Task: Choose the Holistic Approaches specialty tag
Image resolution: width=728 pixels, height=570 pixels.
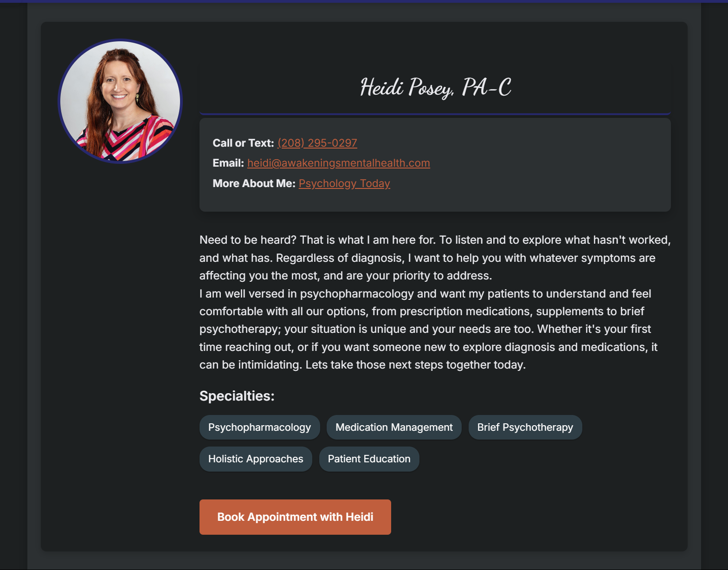Action: tap(256, 459)
